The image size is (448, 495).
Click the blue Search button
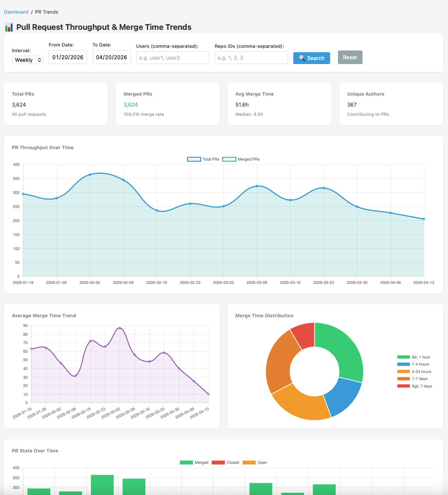click(312, 58)
